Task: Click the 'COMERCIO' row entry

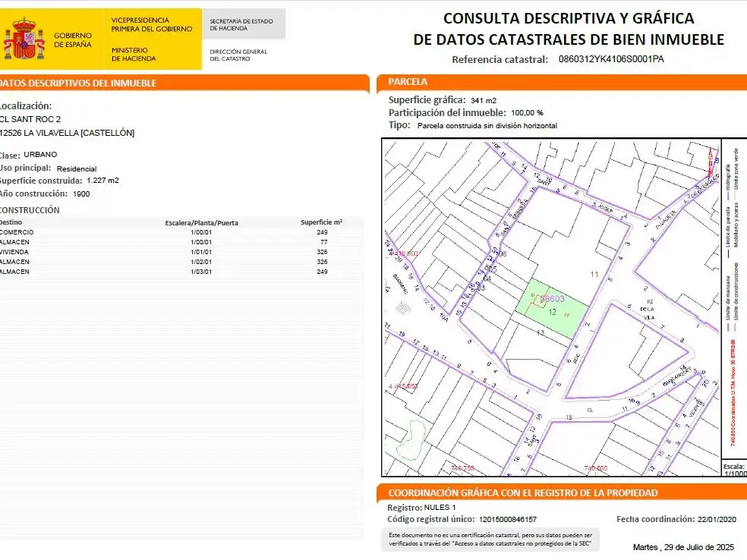Action: click(17, 232)
